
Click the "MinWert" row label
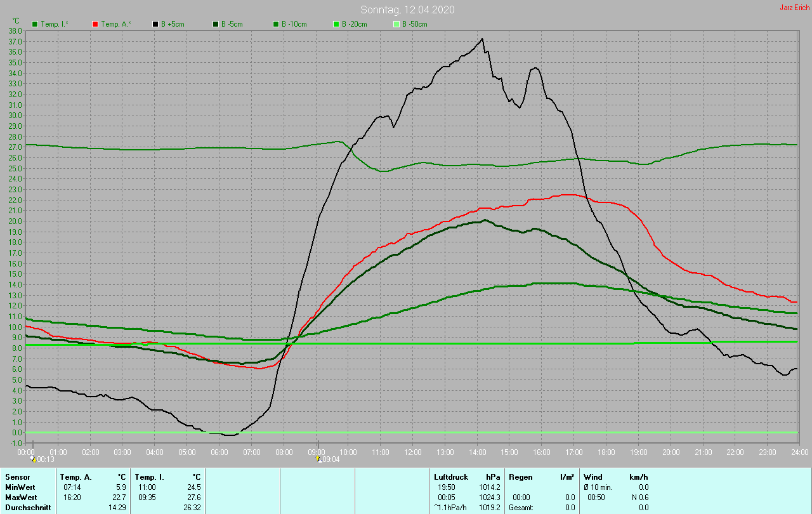click(19, 487)
